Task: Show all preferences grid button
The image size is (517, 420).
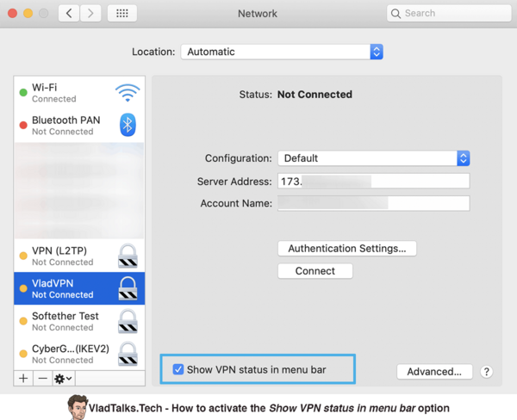Action: click(x=122, y=13)
